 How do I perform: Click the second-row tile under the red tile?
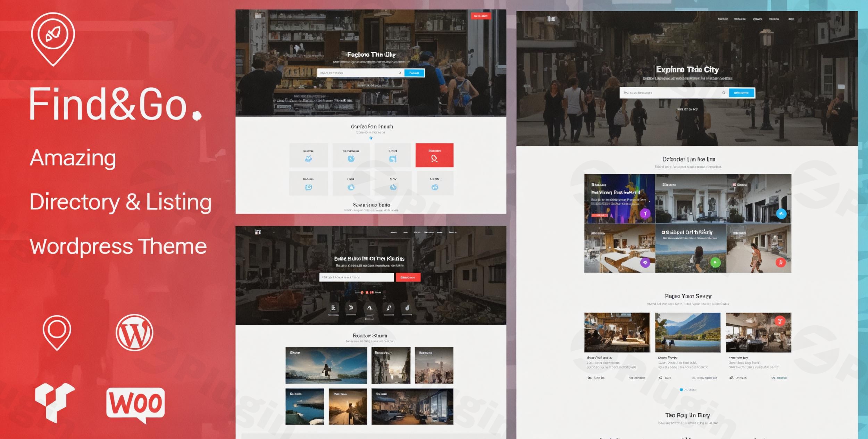tap(434, 183)
